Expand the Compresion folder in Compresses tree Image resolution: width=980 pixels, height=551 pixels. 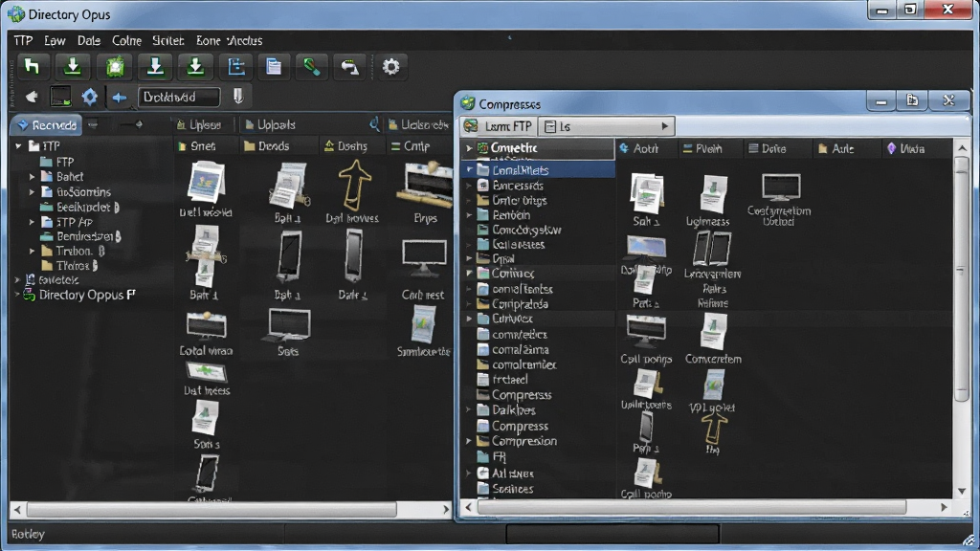point(469,441)
